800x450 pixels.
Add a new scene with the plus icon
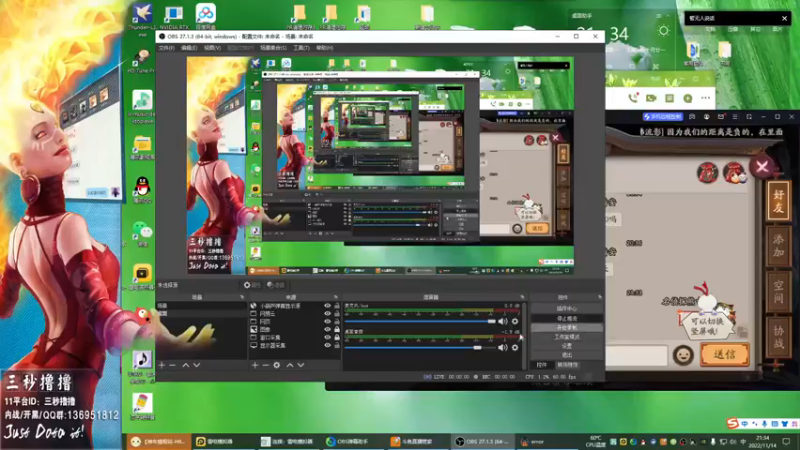tap(162, 365)
